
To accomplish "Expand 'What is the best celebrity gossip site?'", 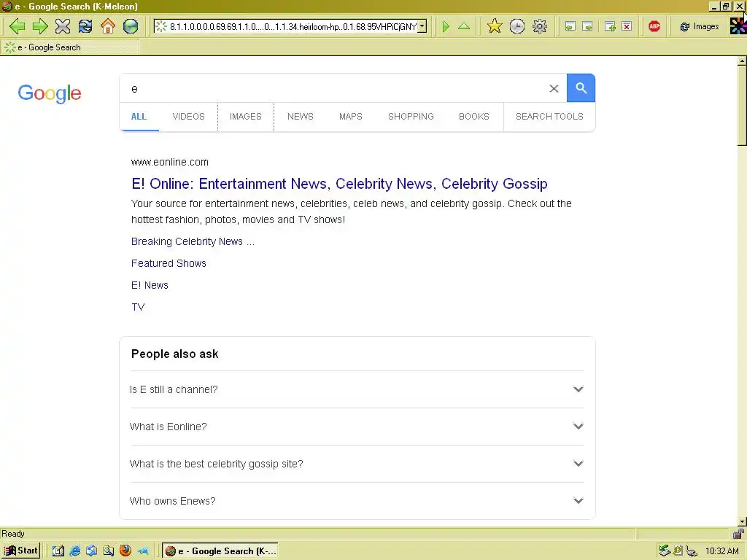I will 357,464.
